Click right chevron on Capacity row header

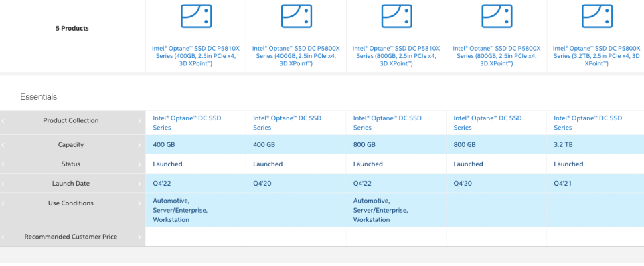[139, 145]
